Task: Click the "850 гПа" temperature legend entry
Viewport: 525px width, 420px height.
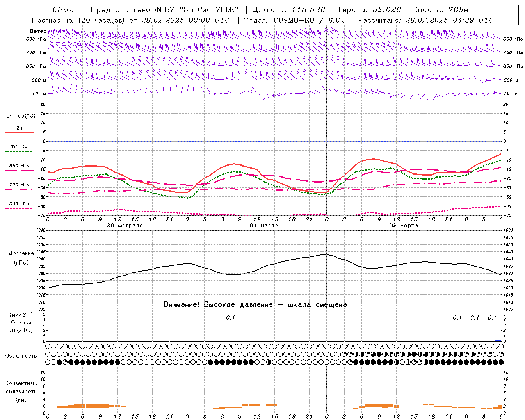Action: pyautogui.click(x=19, y=166)
